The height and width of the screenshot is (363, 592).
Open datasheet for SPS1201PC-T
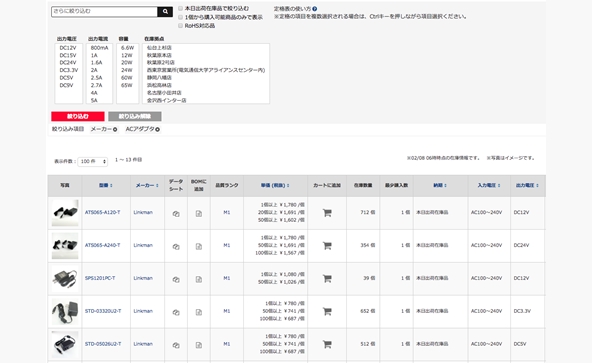click(176, 279)
